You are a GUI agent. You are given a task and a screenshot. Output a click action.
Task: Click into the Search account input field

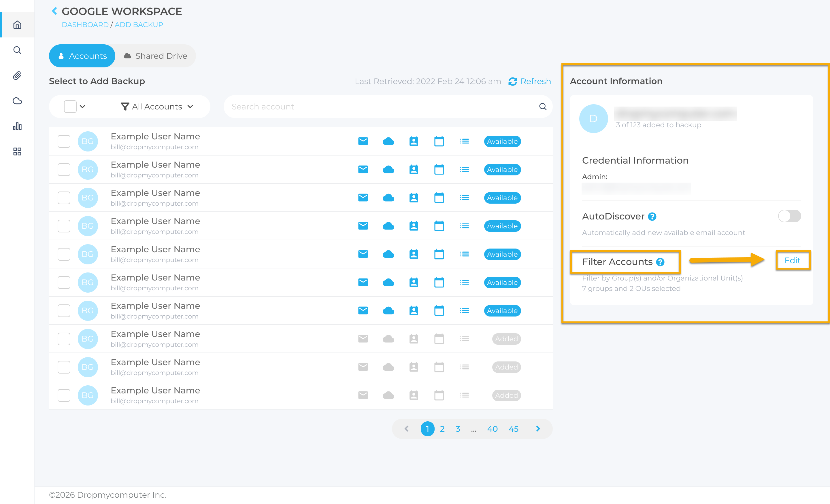point(388,106)
